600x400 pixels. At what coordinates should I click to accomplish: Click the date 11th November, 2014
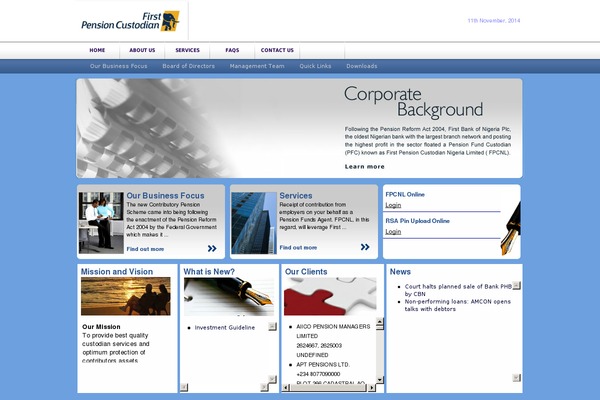(x=494, y=21)
